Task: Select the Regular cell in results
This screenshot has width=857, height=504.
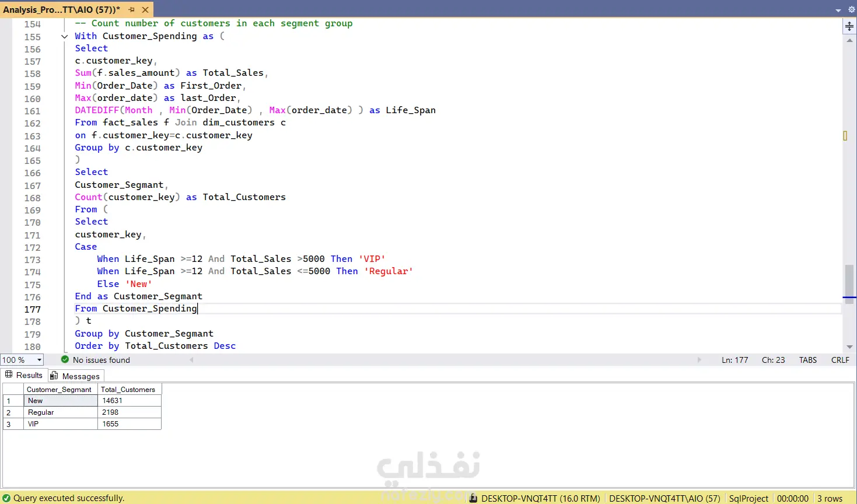Action: (x=60, y=412)
